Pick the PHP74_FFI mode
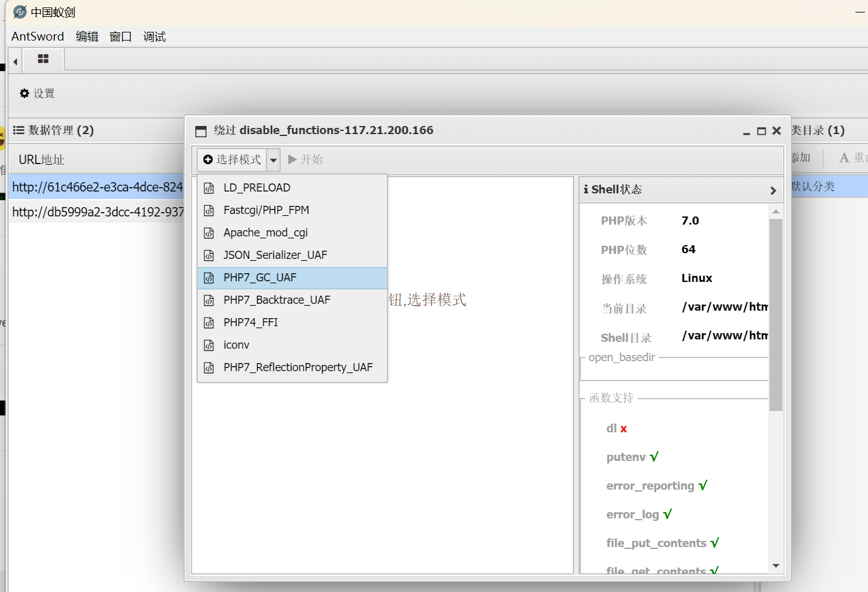The image size is (868, 592). tap(293, 323)
